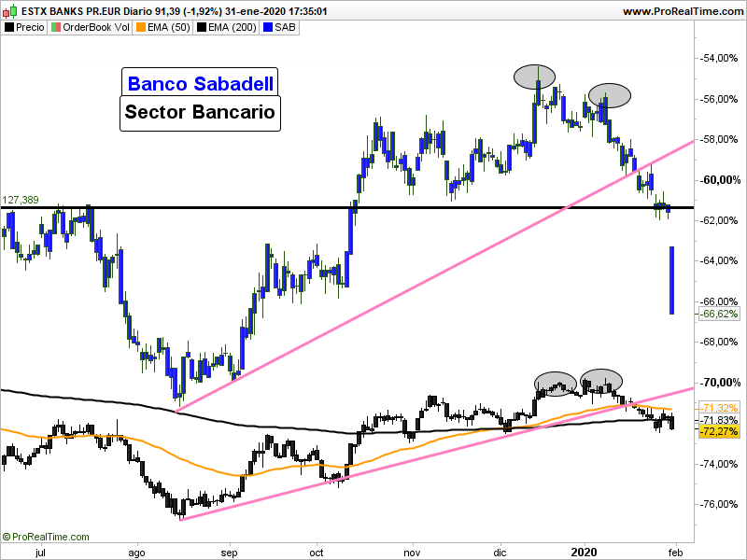The width and height of the screenshot is (747, 560).
Task: Click the 127,389 horizontal line label
Action: click(21, 200)
